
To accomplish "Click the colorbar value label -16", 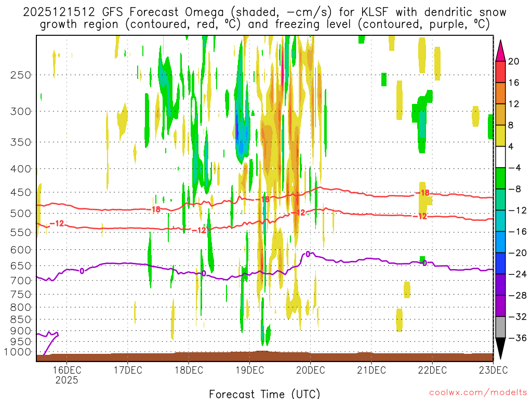I will point(517,232).
